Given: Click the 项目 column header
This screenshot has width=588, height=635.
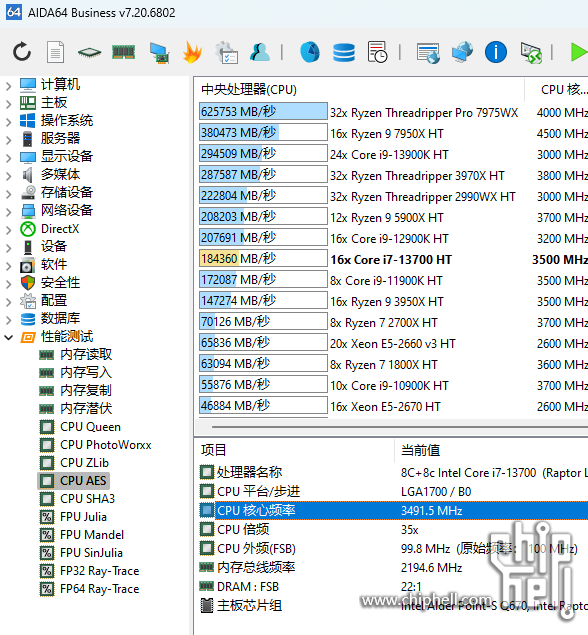Looking at the screenshot, I should [294, 450].
